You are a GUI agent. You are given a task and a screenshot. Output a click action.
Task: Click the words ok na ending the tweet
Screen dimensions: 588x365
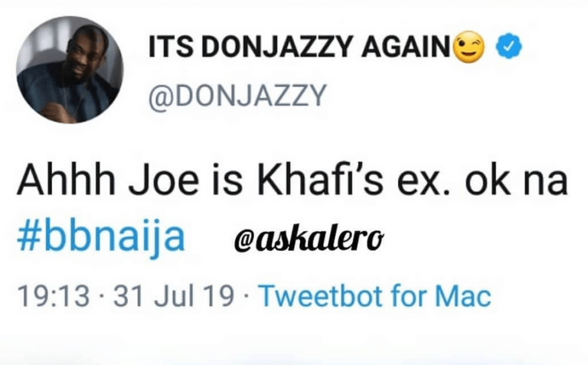(516, 181)
